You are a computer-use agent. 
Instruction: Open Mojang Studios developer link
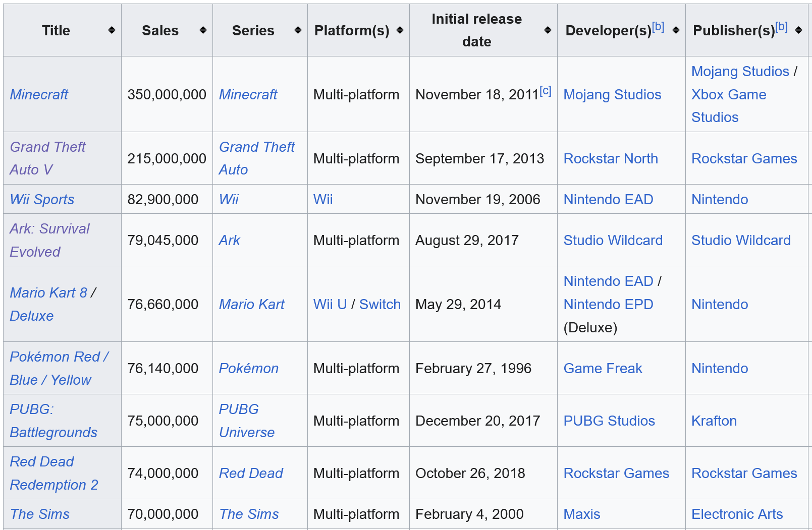coord(612,94)
